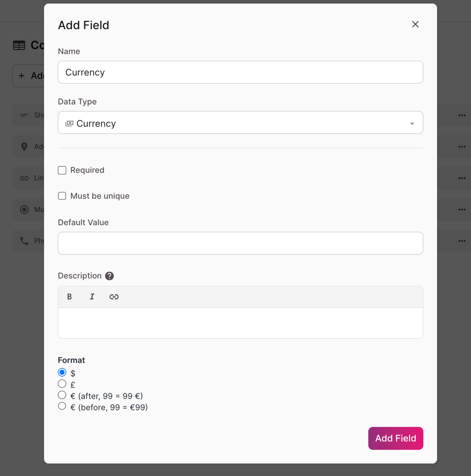
Task: Select euro after-amount format
Action: (62, 395)
